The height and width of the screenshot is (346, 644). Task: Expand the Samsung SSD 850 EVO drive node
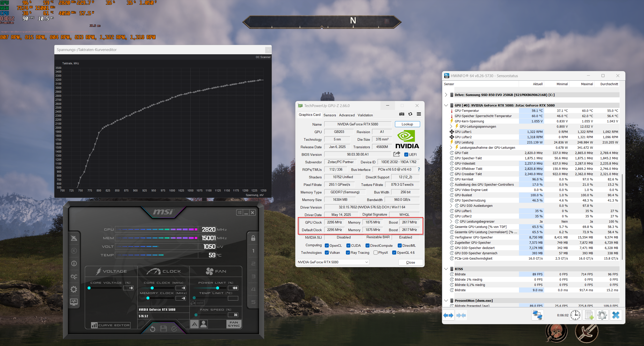pyautogui.click(x=446, y=95)
